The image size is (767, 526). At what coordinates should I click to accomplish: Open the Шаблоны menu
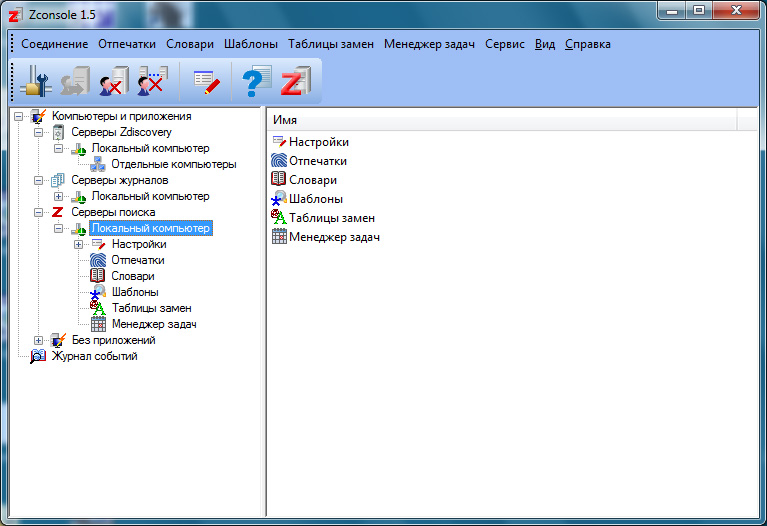tap(251, 44)
